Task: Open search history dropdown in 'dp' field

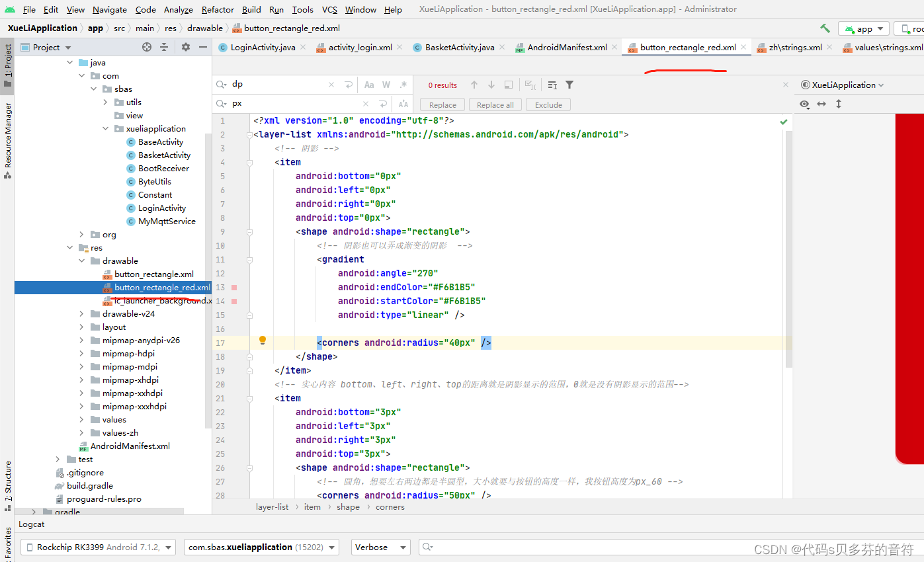Action: [x=222, y=85]
